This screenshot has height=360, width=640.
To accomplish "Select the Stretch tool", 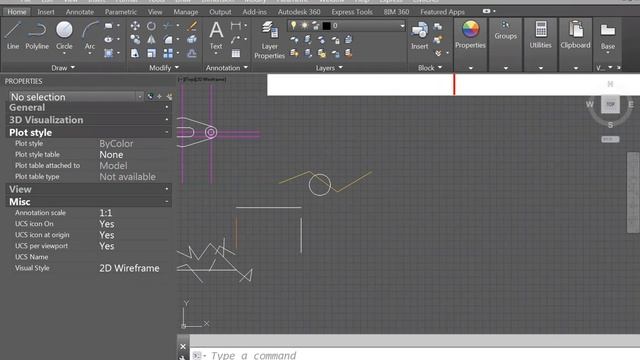I will click(x=135, y=53).
